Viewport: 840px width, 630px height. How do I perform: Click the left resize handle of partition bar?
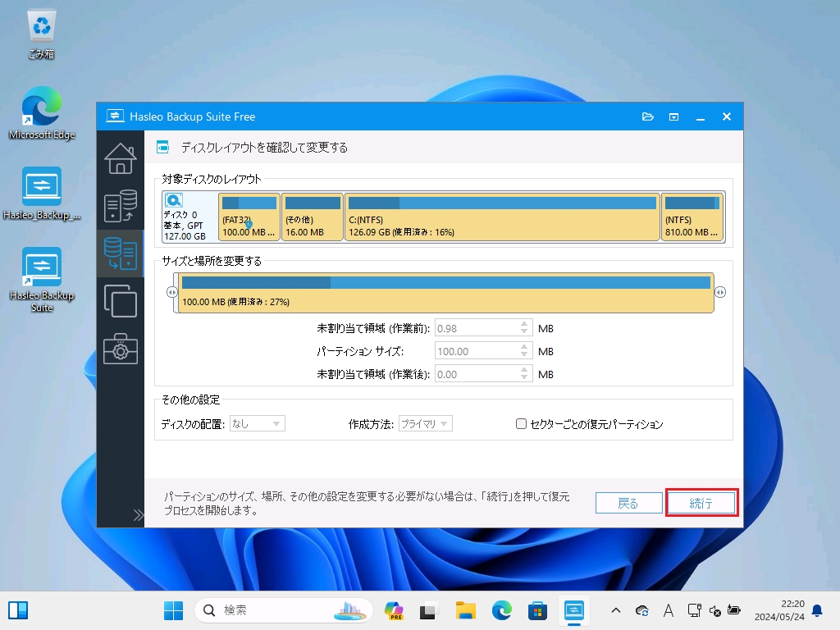[171, 293]
